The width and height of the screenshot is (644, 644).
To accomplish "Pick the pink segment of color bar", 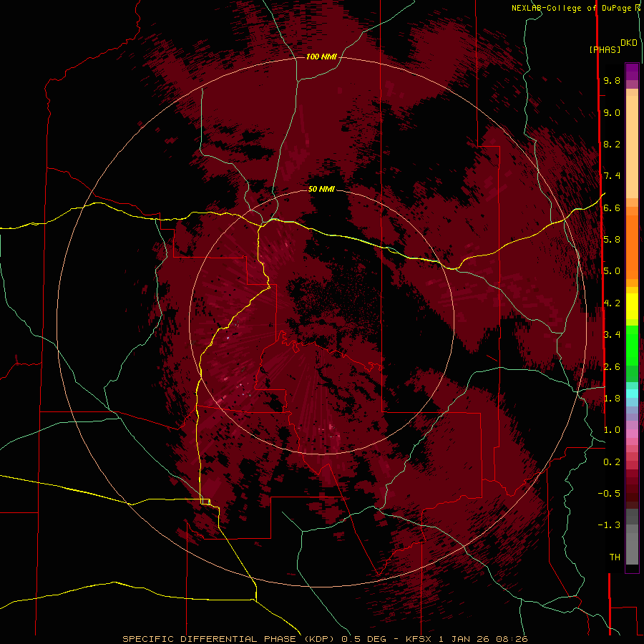I will 632,434.
